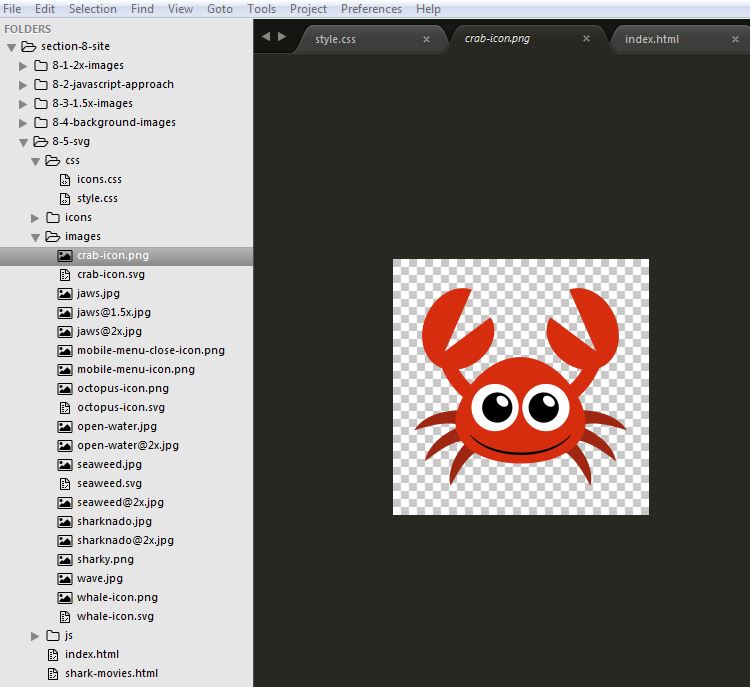750x687 pixels.
Task: Click the file icon next to icons.css
Action: point(65,180)
